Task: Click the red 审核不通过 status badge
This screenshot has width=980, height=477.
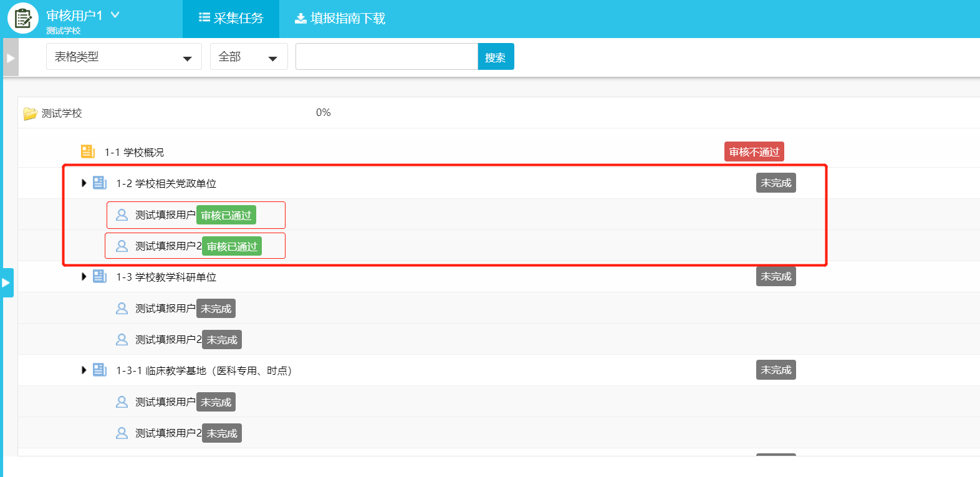Action: tap(754, 152)
